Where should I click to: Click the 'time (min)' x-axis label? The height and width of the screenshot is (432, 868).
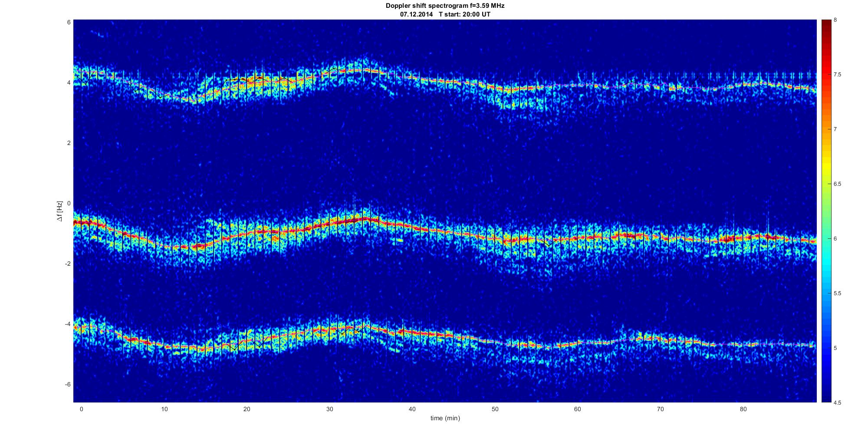[x=445, y=418]
